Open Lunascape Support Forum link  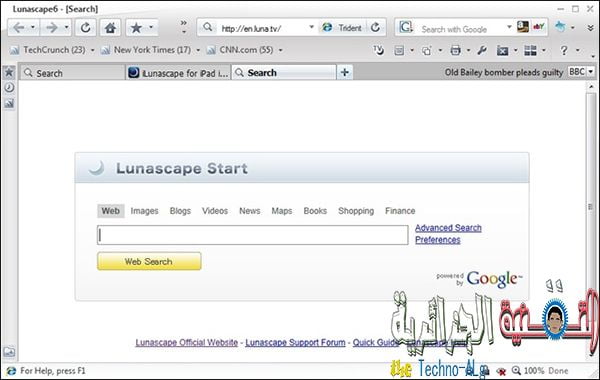[295, 342]
